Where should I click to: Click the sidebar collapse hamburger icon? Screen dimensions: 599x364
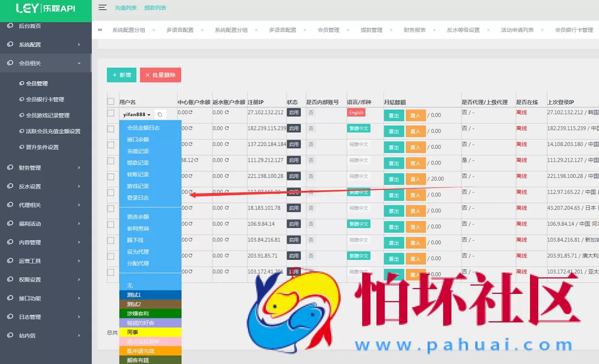[102, 7]
